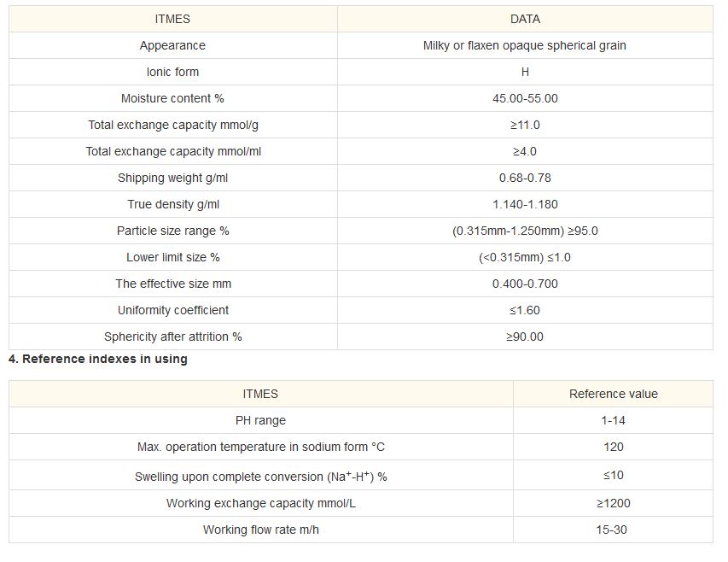Click the DATA column header

click(525, 19)
